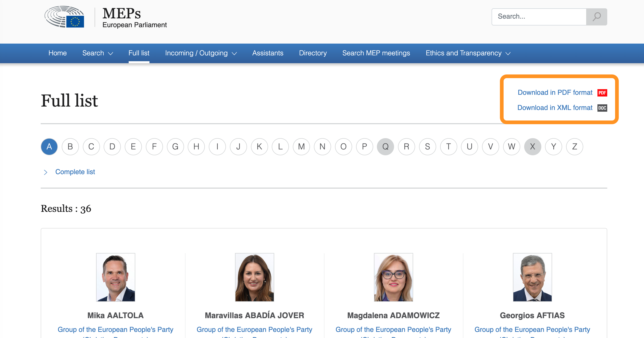The width and height of the screenshot is (644, 338).
Task: Open the Directory menu item
Action: (313, 53)
